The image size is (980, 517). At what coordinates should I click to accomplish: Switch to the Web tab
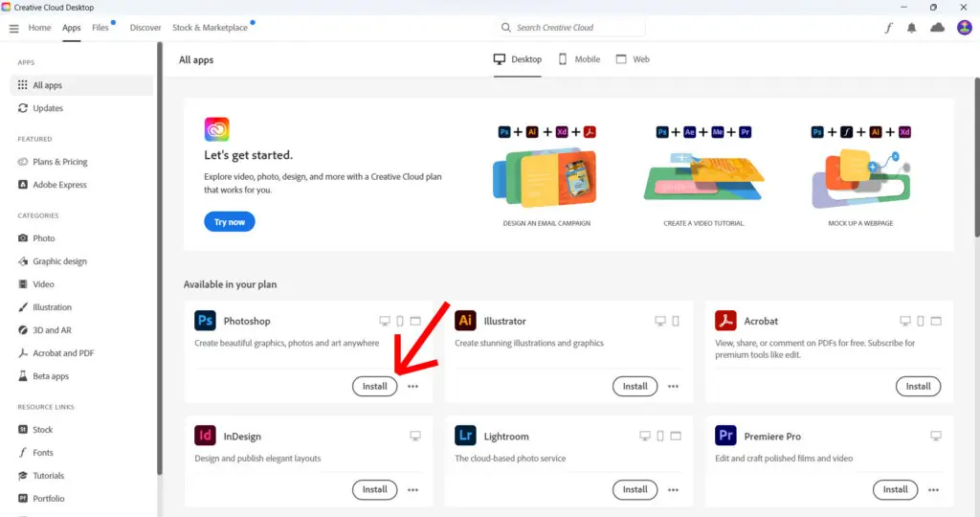[x=633, y=59]
